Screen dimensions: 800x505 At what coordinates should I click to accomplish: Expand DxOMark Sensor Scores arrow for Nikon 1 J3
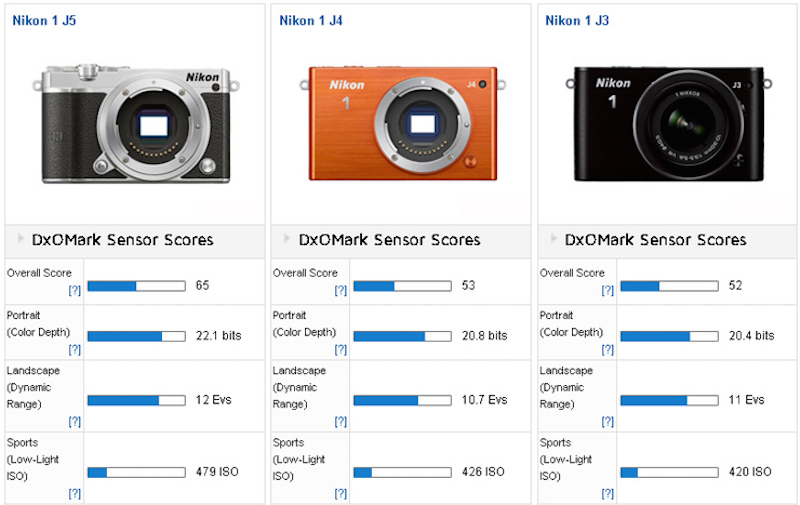pyautogui.click(x=552, y=239)
